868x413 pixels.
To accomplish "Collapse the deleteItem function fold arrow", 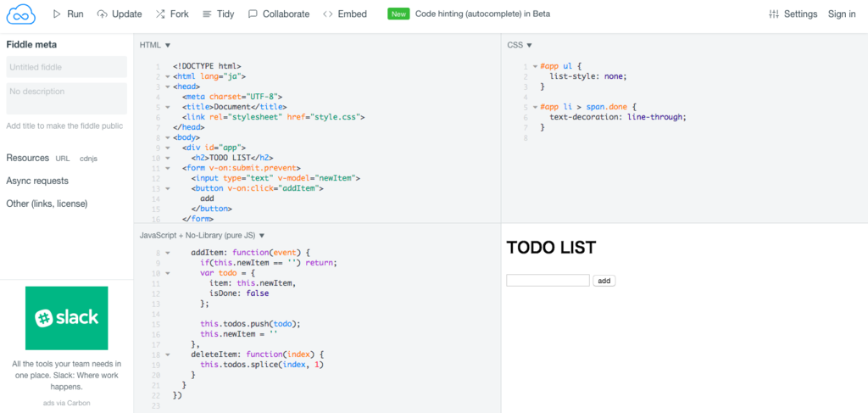I will coord(167,354).
